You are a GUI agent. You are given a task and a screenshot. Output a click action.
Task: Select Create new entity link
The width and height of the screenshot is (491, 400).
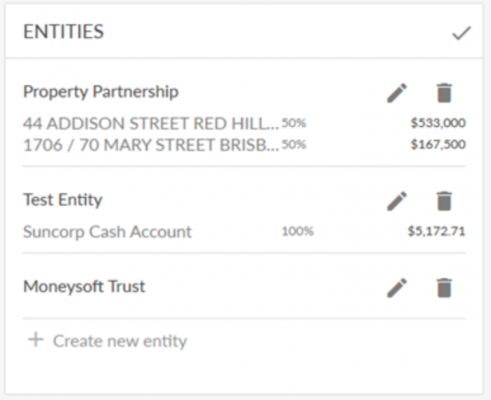[x=120, y=341]
